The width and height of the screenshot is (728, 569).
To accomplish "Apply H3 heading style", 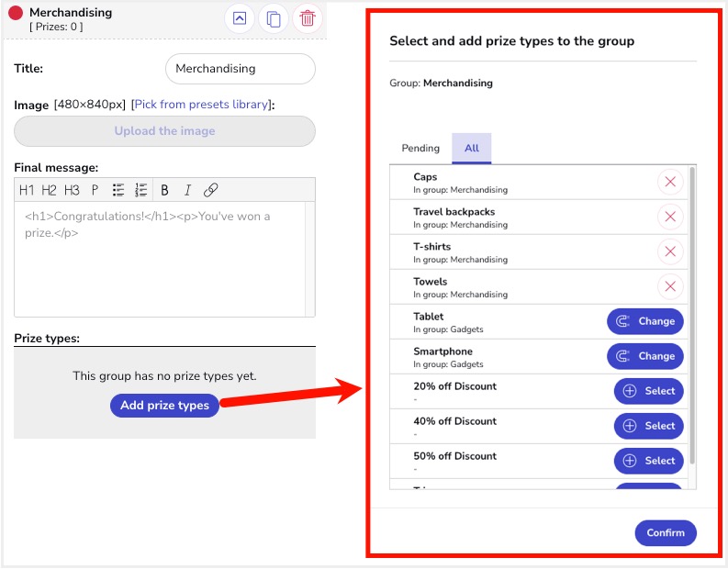I will click(72, 190).
